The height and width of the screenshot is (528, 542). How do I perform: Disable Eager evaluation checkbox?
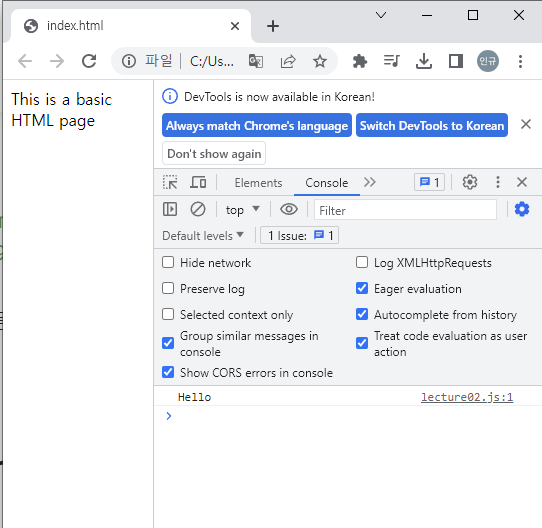tap(362, 288)
